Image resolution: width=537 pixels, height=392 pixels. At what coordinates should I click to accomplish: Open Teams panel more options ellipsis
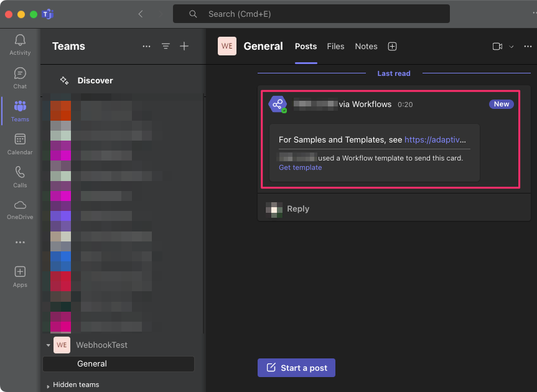pos(147,46)
